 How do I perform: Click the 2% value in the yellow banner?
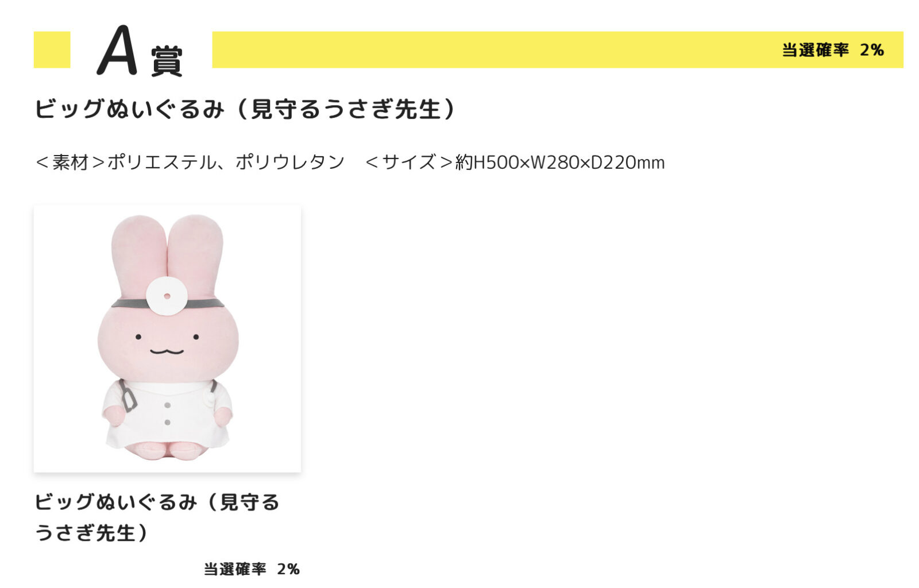coord(871,50)
